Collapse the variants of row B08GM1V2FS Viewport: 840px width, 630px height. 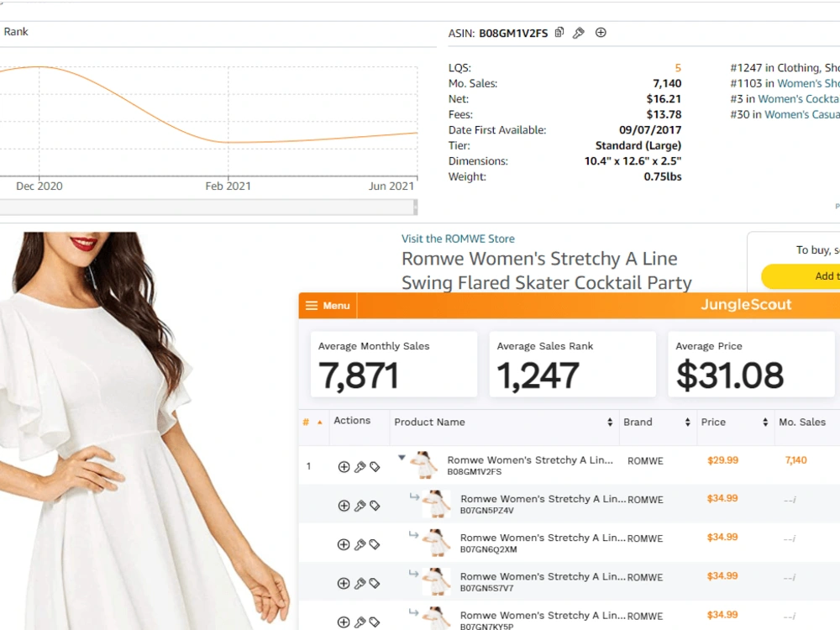(402, 458)
